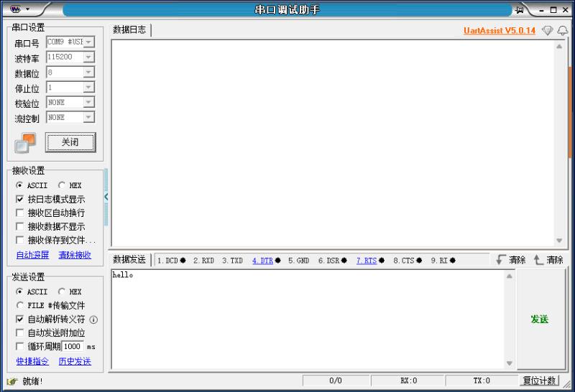Click the info icon next to 自动解析转义符

click(93, 319)
